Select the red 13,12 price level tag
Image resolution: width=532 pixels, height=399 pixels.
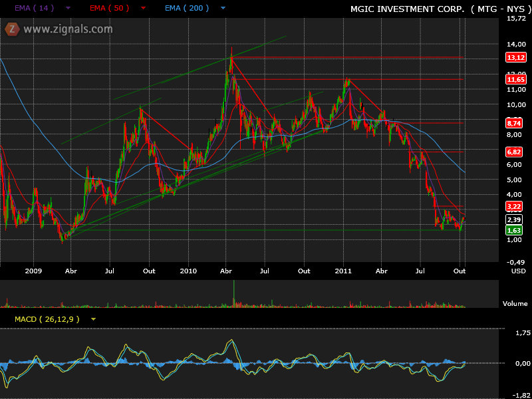click(516, 57)
